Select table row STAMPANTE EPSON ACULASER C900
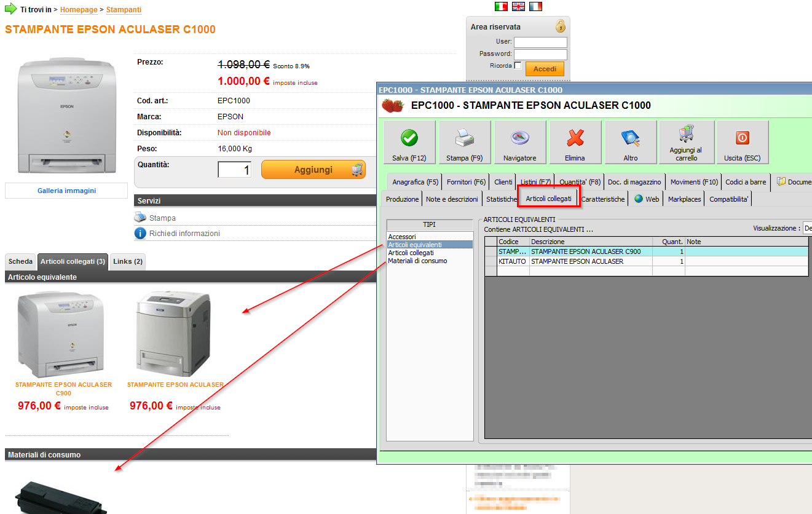This screenshot has height=514, width=812. [648, 251]
